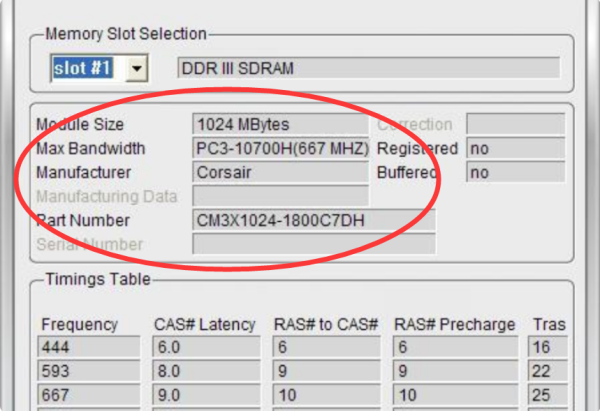The width and height of the screenshot is (600, 411).
Task: Click RAS# Precharge value '9' in 593 row
Action: click(455, 371)
